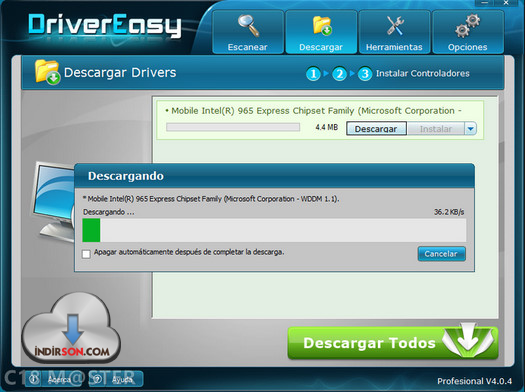Click Descargar Todos green button text
This screenshot has width=525, height=392.
(369, 343)
